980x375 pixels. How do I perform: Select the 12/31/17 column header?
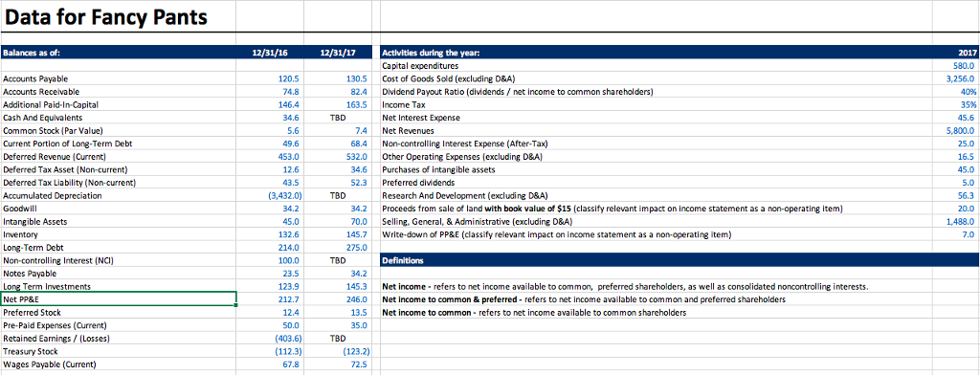(x=338, y=54)
